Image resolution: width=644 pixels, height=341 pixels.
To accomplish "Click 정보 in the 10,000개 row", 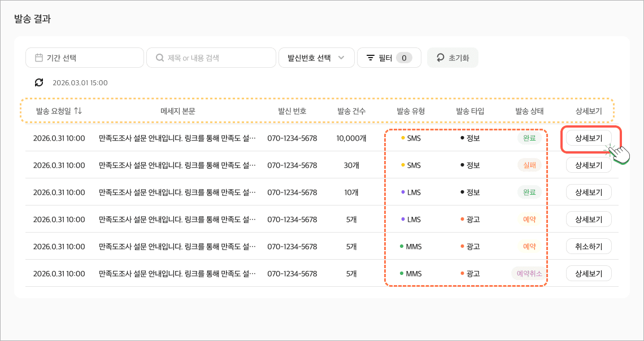I will [x=470, y=138].
